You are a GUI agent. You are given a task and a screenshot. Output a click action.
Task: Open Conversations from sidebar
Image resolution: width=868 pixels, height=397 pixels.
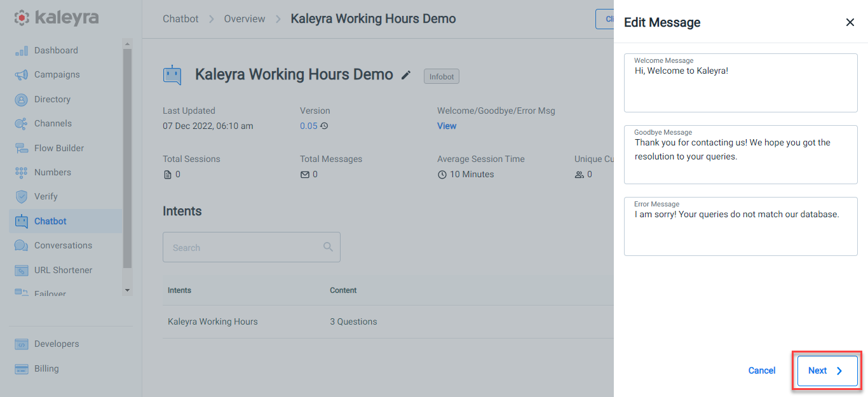[63, 246]
